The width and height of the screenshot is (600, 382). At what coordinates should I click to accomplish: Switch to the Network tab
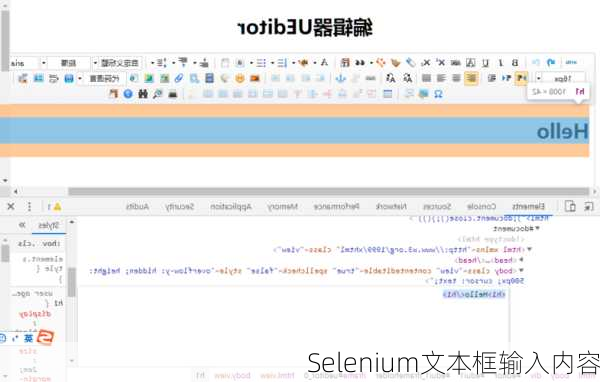tap(391, 207)
